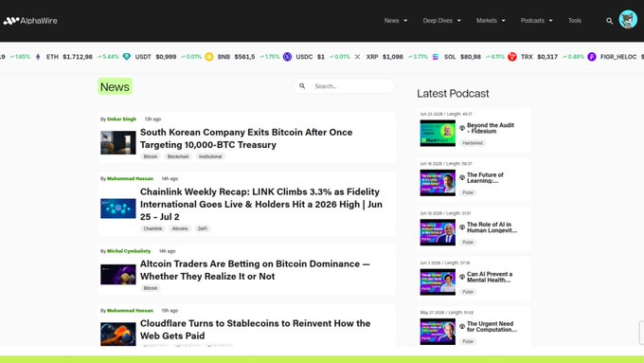This screenshot has height=363, width=644.
Task: Click the green News heading badge
Action: [x=115, y=87]
